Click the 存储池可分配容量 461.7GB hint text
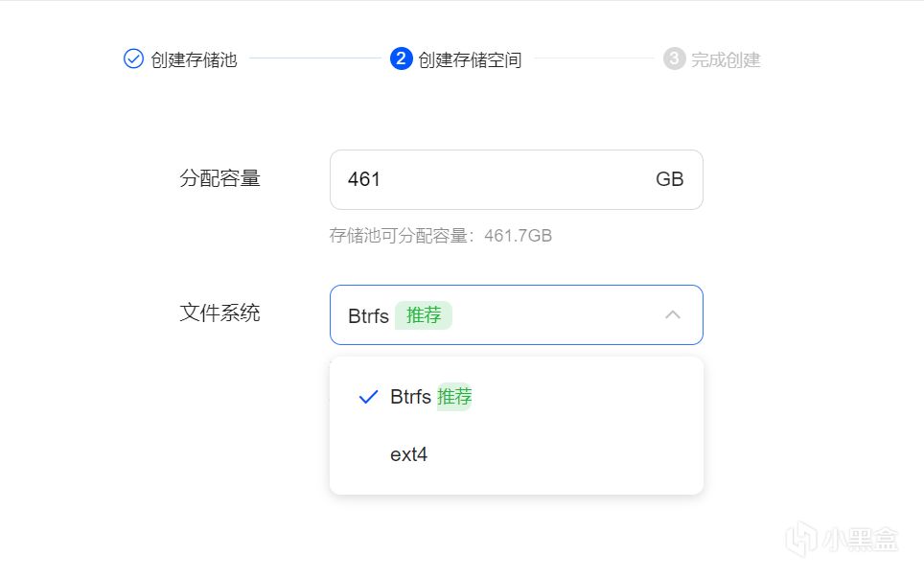The width and height of the screenshot is (924, 579). (x=441, y=235)
